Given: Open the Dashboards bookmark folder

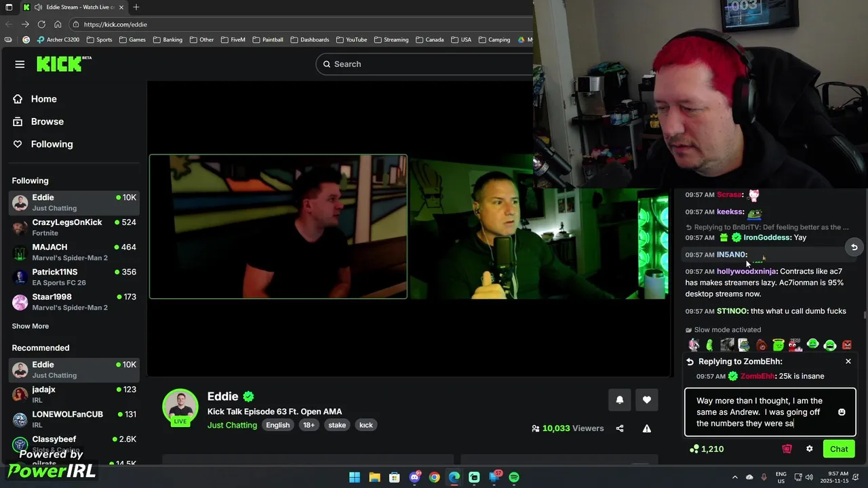Looking at the screenshot, I should pos(310,39).
